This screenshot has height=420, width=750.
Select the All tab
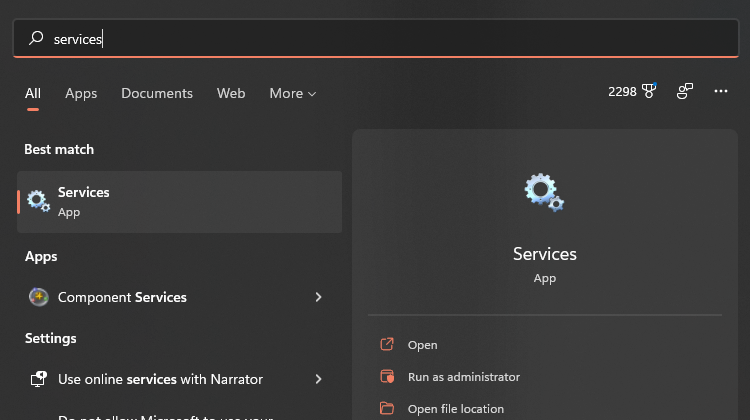coord(33,93)
